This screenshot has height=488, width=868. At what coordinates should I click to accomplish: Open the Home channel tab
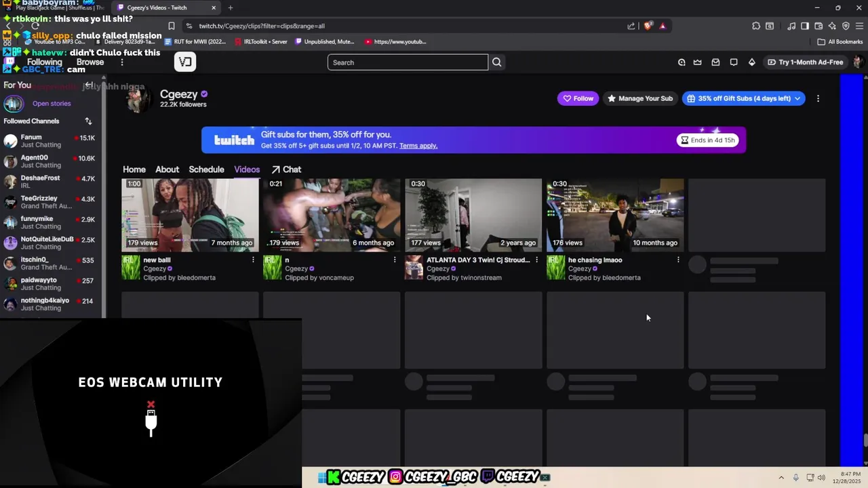click(x=134, y=169)
